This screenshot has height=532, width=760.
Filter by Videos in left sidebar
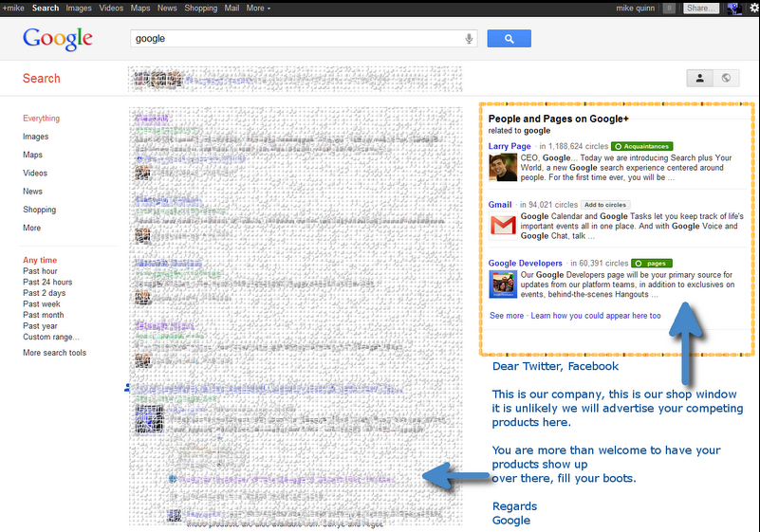click(x=35, y=173)
